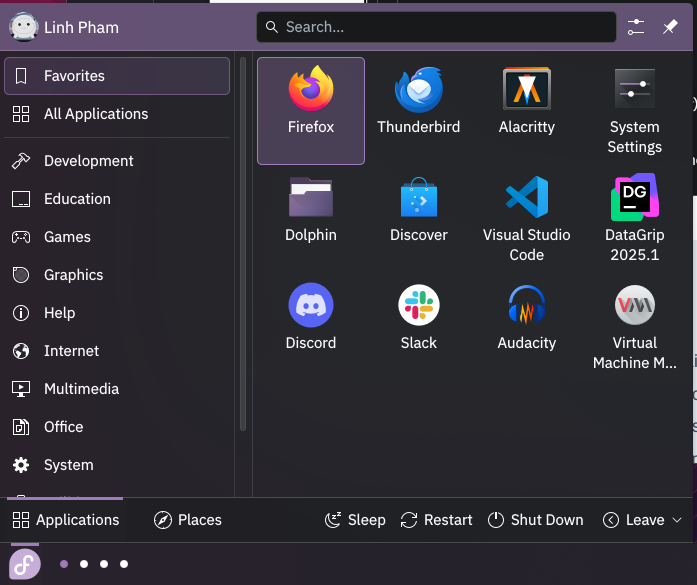The image size is (697, 585).
Task: Click the category list scrollbar
Action: pyautogui.click(x=243, y=244)
